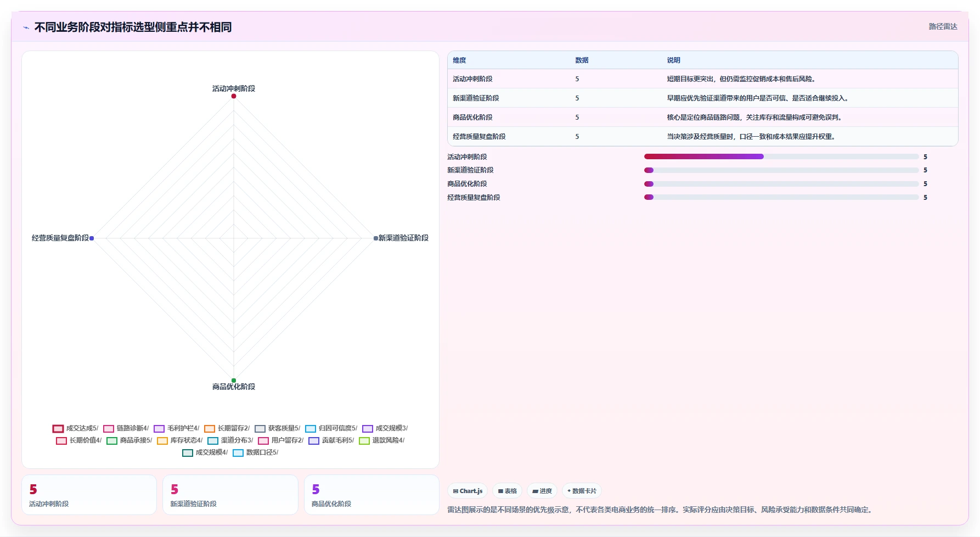Click description '短期目标更突出，但仍需监控促销成本和售后风险。'
The image size is (980, 537).
(x=742, y=79)
